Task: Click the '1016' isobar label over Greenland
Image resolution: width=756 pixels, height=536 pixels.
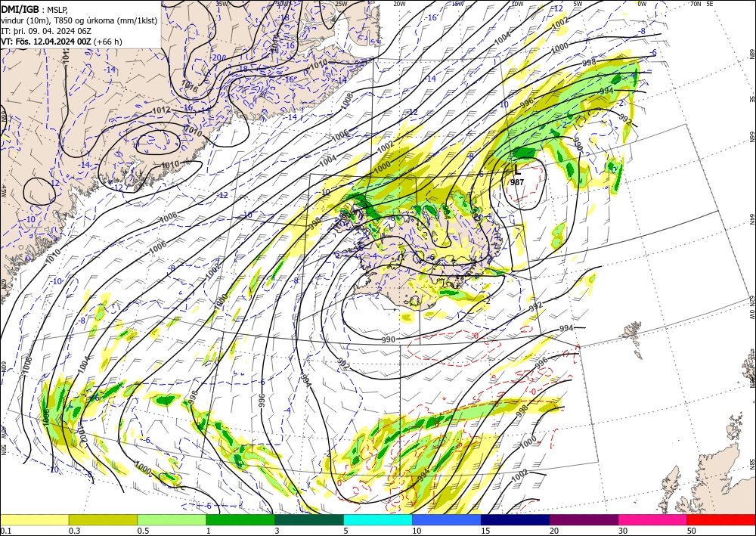Action: 189,85
